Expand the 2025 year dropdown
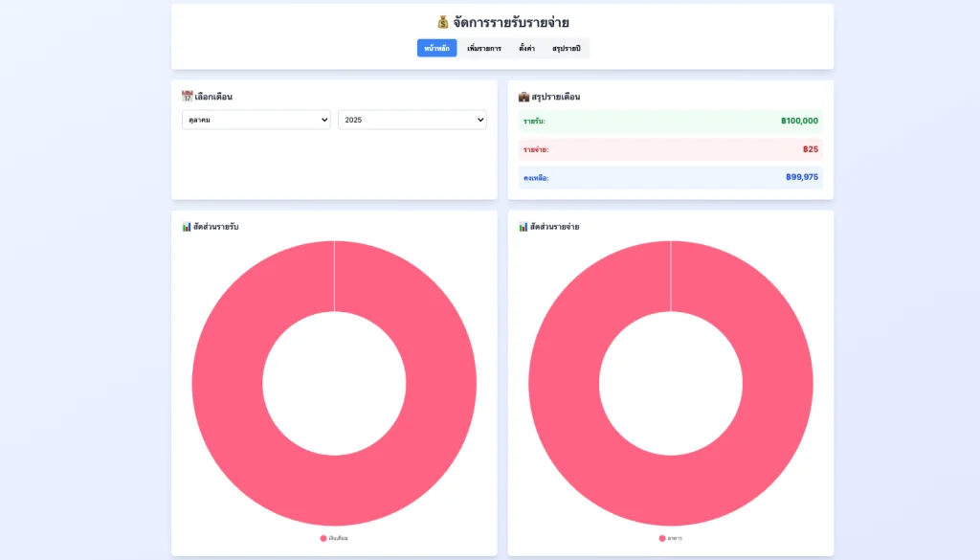The width and height of the screenshot is (980, 560). (412, 120)
